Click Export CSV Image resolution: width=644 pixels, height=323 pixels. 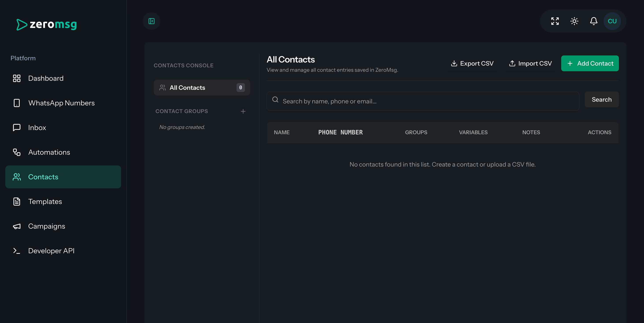[x=472, y=63]
